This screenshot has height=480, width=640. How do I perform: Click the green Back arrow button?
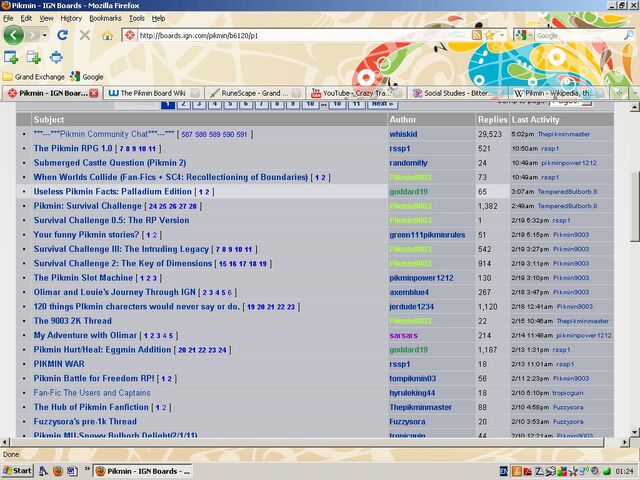click(13, 35)
